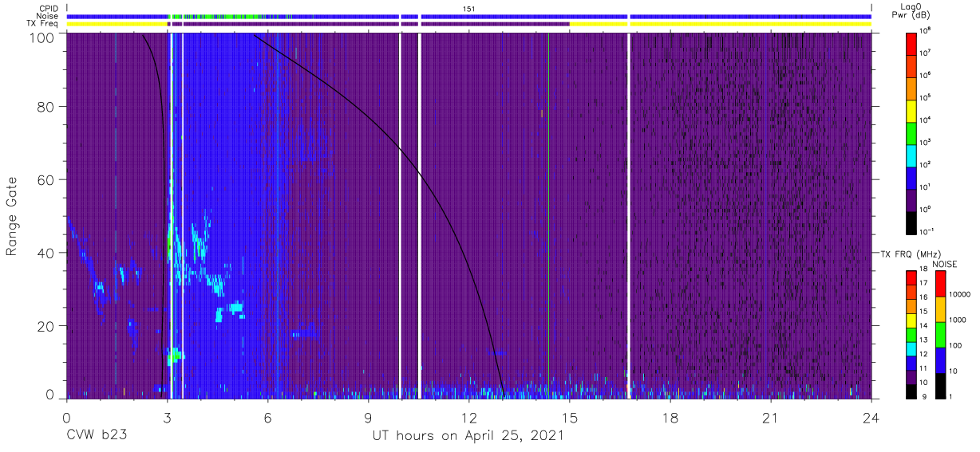Click the yellow 14–15 MHz TX FRQ segment
The height and width of the screenshot is (452, 980).
pyautogui.click(x=911, y=319)
